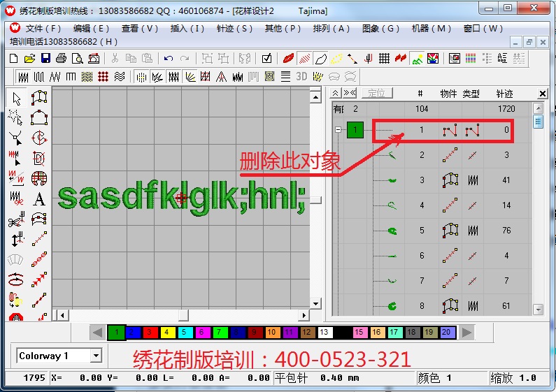This screenshot has height=392, width=556.
Task: Click the up caret in object panel
Action: pyautogui.click(x=335, y=93)
